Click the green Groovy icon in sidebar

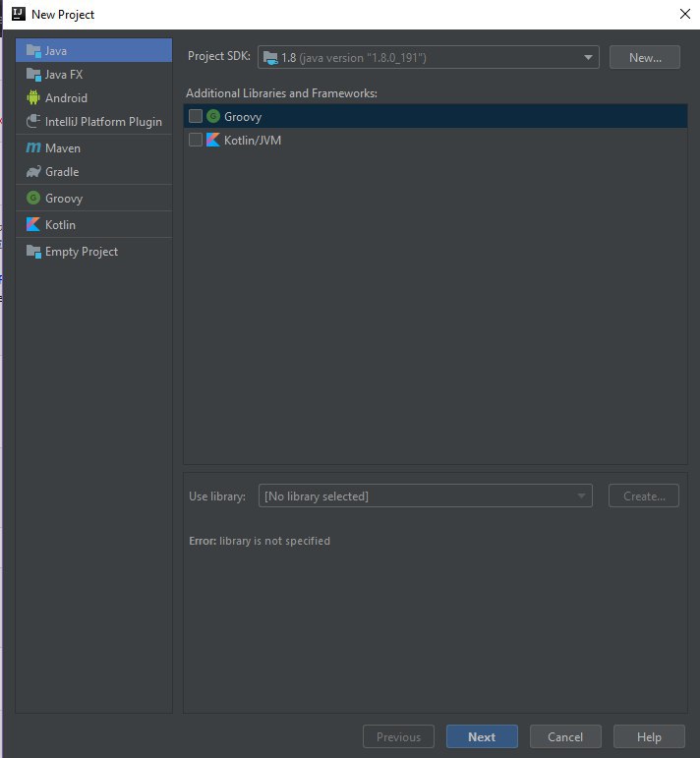[33, 198]
